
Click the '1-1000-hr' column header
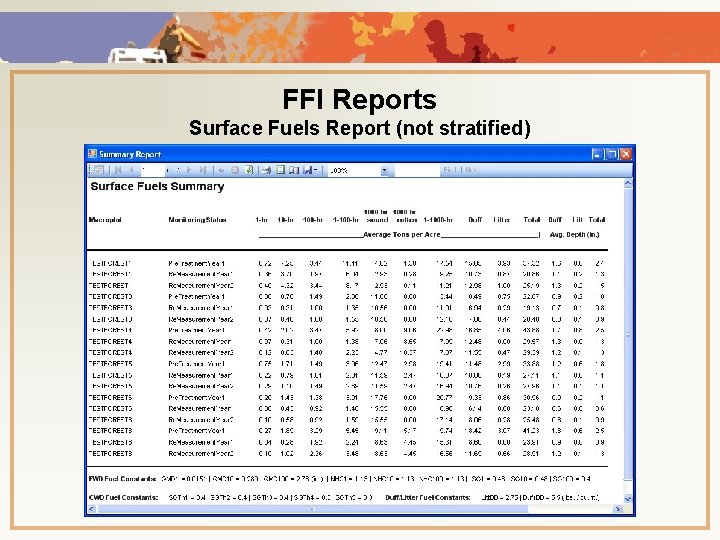tap(438, 220)
